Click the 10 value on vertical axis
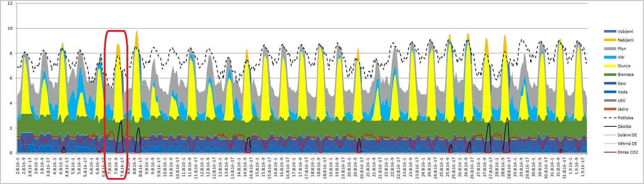The width and height of the screenshot is (644, 184). (x=9, y=28)
